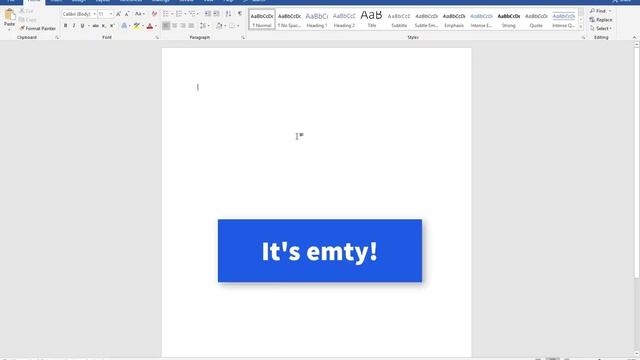
Task: Open the font name combo box
Action: coord(79,14)
